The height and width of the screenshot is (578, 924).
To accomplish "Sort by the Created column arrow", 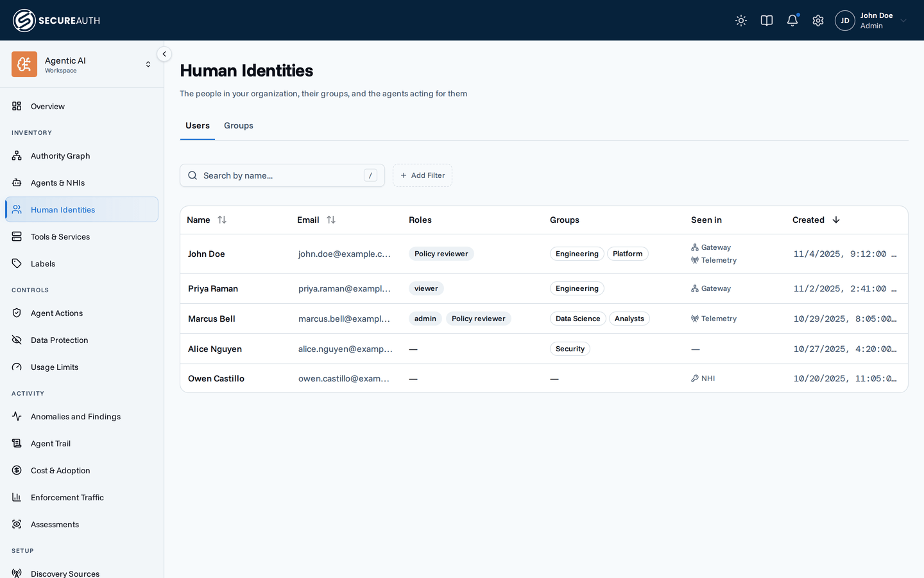I will tap(836, 220).
